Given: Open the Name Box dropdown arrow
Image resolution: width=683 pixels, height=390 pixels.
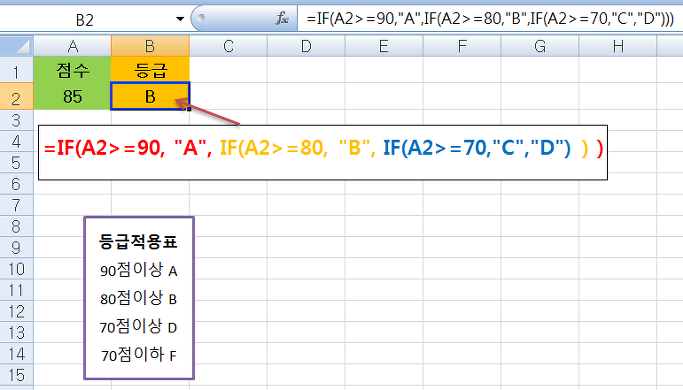Looking at the screenshot, I should pyautogui.click(x=179, y=20).
